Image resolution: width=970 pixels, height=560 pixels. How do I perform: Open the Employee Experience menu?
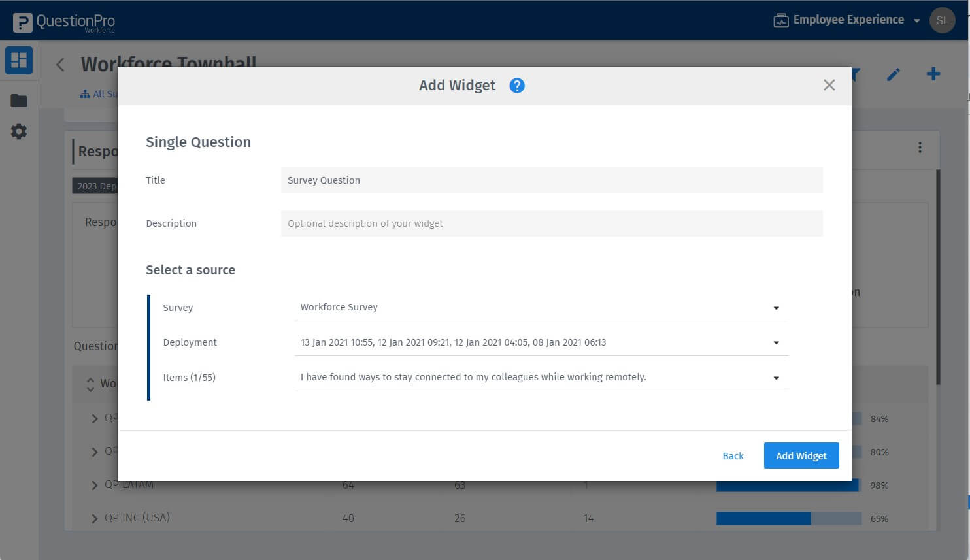pos(843,20)
